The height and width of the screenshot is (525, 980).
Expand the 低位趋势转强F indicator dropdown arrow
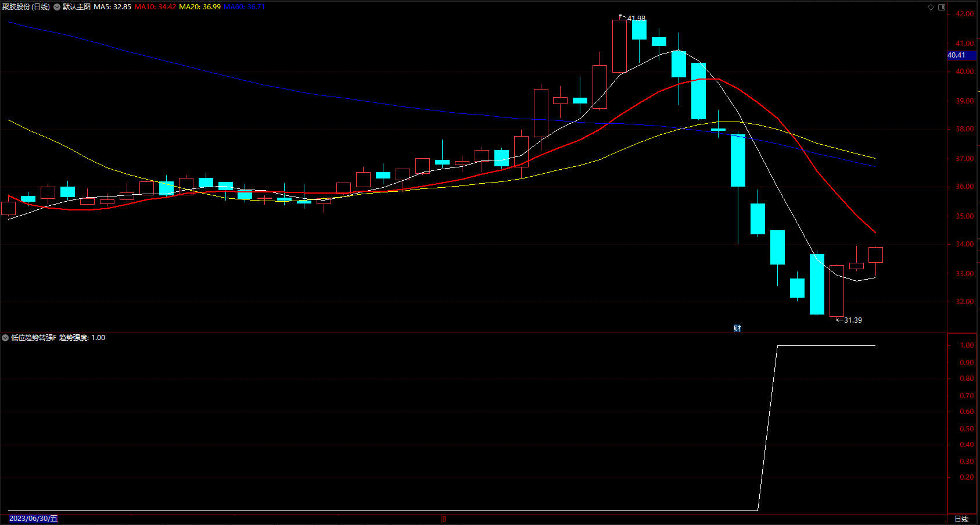5,338
